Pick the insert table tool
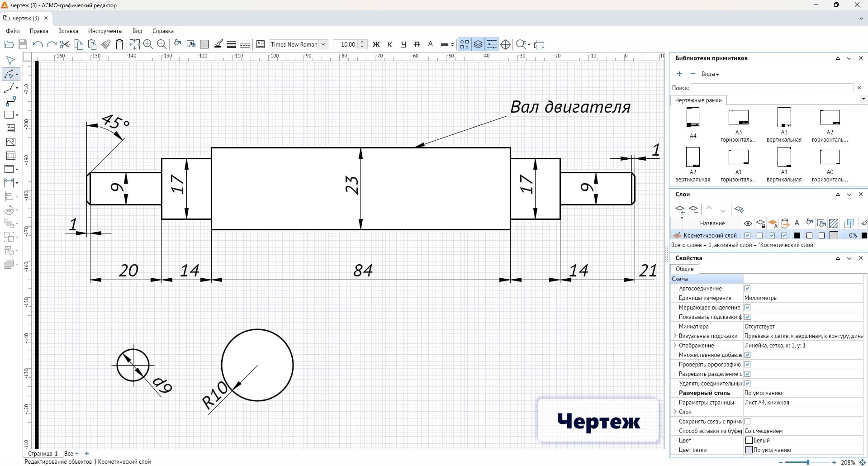The image size is (868, 466). pos(10,156)
